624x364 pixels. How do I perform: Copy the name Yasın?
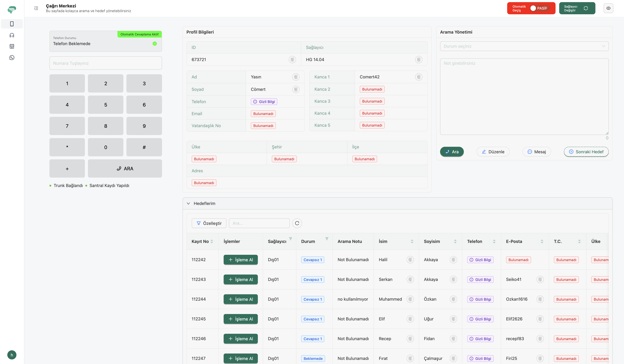pos(296,77)
